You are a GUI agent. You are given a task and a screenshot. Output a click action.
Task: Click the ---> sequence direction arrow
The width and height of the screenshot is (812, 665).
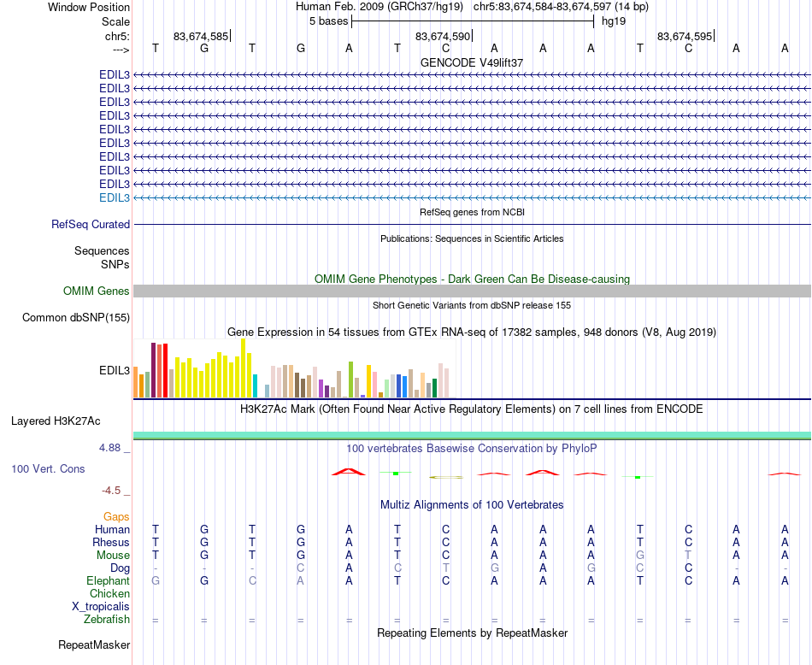(x=121, y=50)
